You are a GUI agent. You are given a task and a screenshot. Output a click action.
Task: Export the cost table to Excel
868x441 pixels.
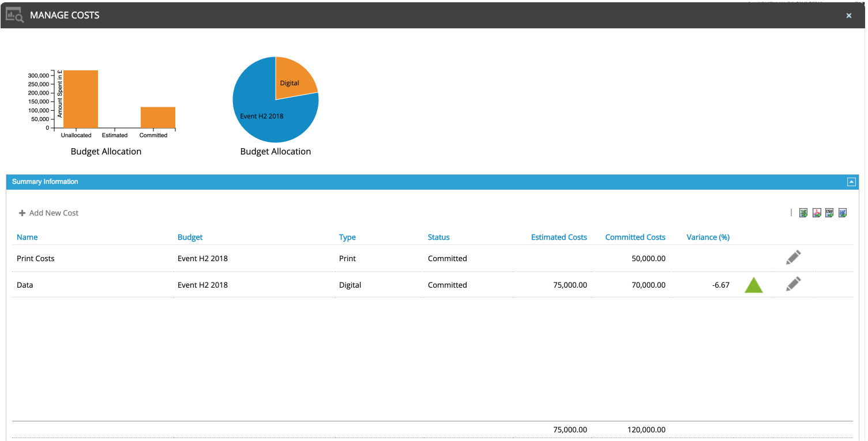coord(803,213)
